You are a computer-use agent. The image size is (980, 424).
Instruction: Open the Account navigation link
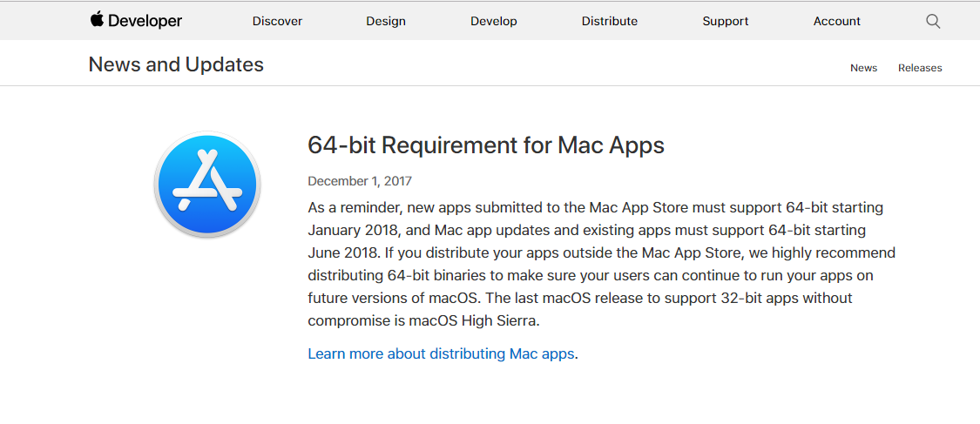click(837, 21)
